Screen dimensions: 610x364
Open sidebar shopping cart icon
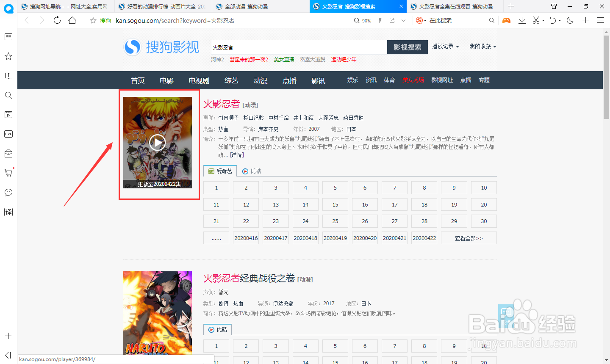[8, 173]
